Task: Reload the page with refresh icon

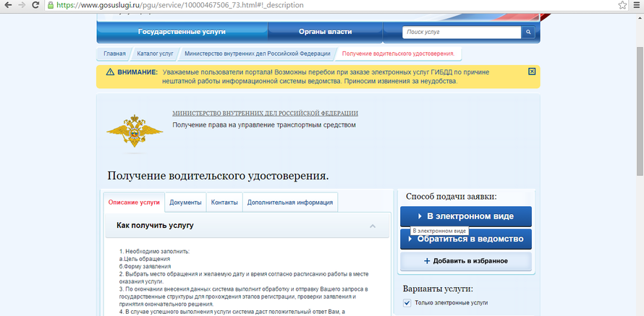Action: 37,5
